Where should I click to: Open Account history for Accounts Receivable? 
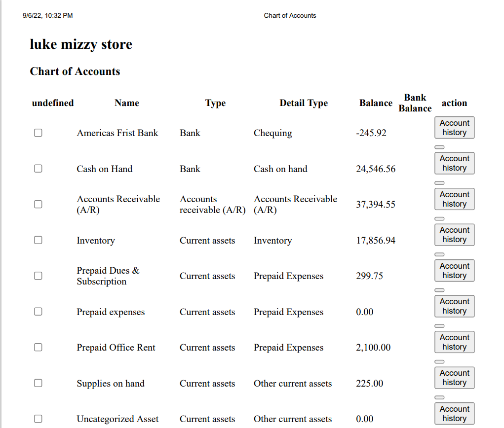(454, 199)
